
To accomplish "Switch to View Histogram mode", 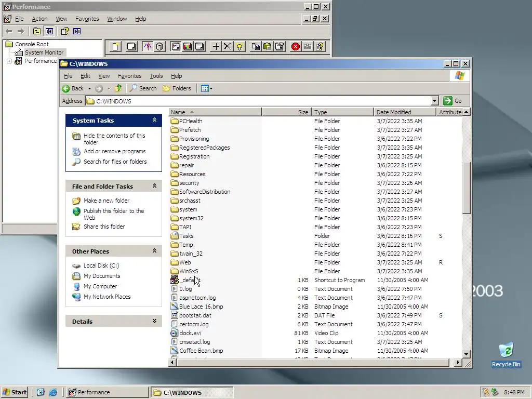I will point(188,46).
